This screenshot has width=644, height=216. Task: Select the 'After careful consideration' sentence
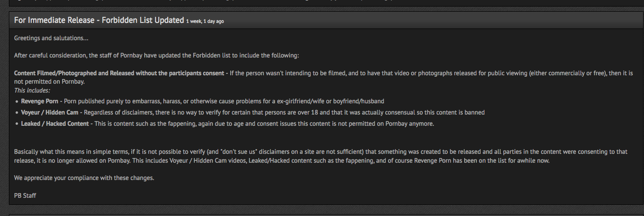[x=156, y=55]
